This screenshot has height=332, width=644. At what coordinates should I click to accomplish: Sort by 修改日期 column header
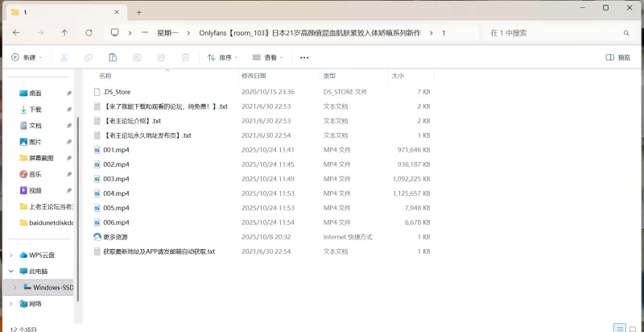pyautogui.click(x=254, y=75)
